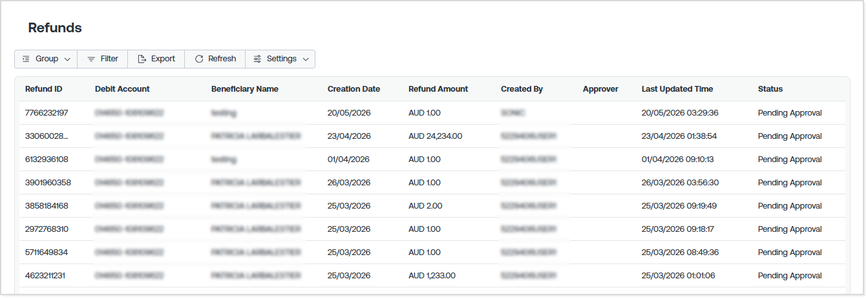Open the Filter button label

point(109,59)
